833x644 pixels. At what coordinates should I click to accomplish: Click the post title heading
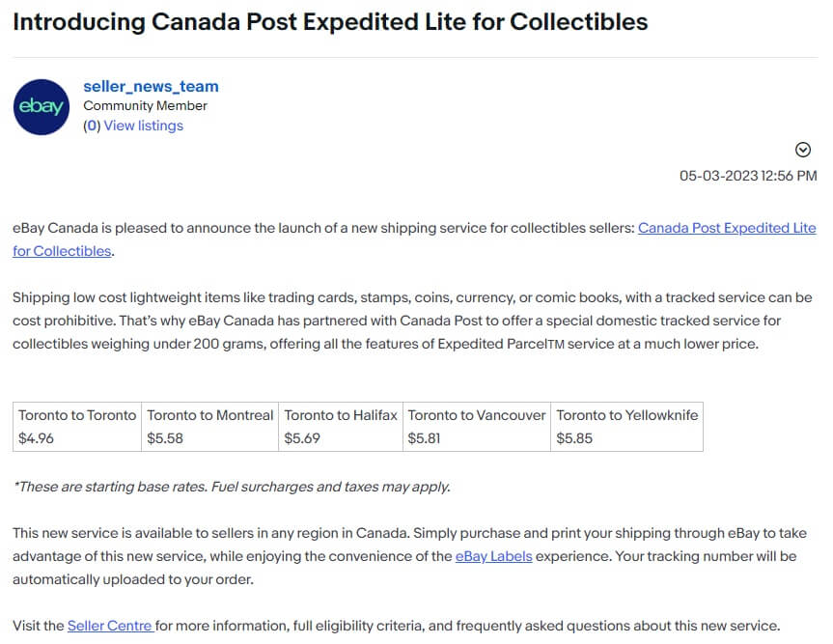click(330, 21)
